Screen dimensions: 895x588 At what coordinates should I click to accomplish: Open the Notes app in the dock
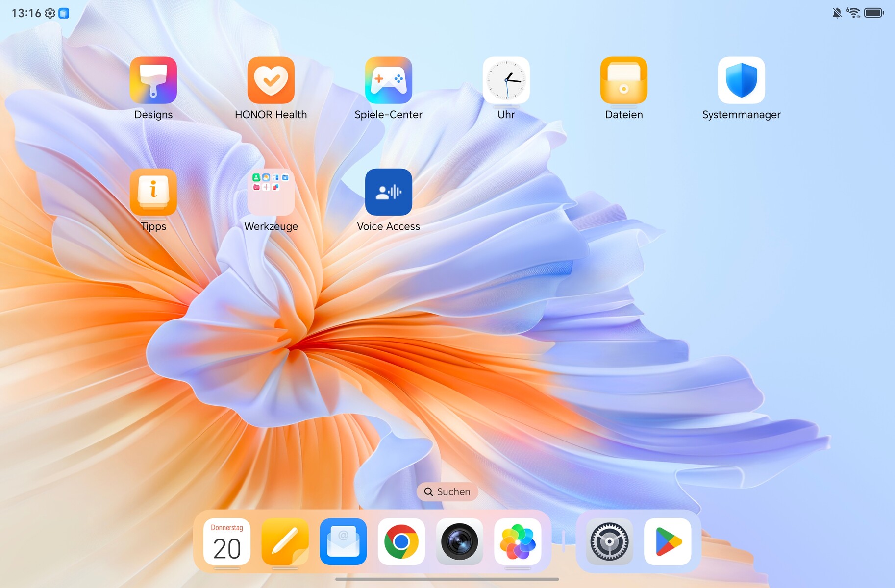(x=285, y=542)
